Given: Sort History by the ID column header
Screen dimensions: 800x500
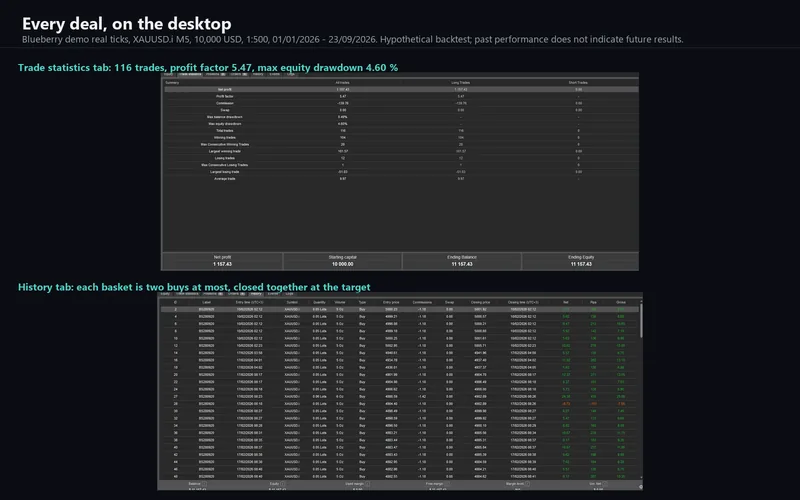Looking at the screenshot, I should coord(176,302).
